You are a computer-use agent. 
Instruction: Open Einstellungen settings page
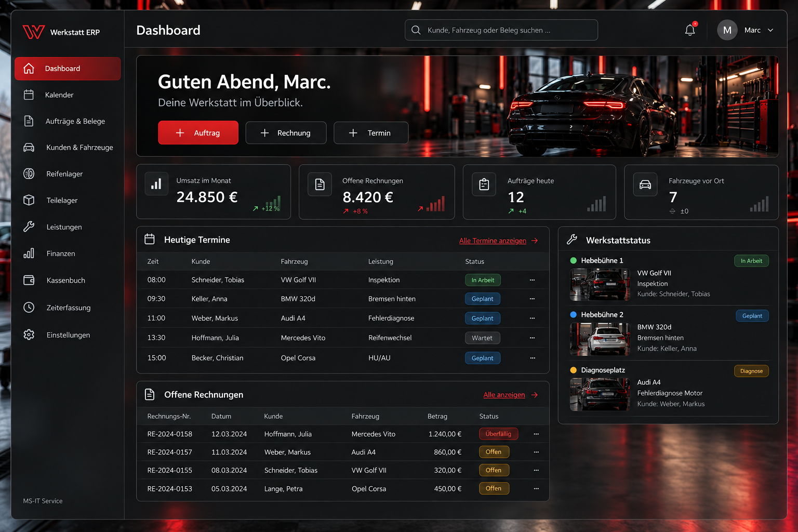pos(68,335)
